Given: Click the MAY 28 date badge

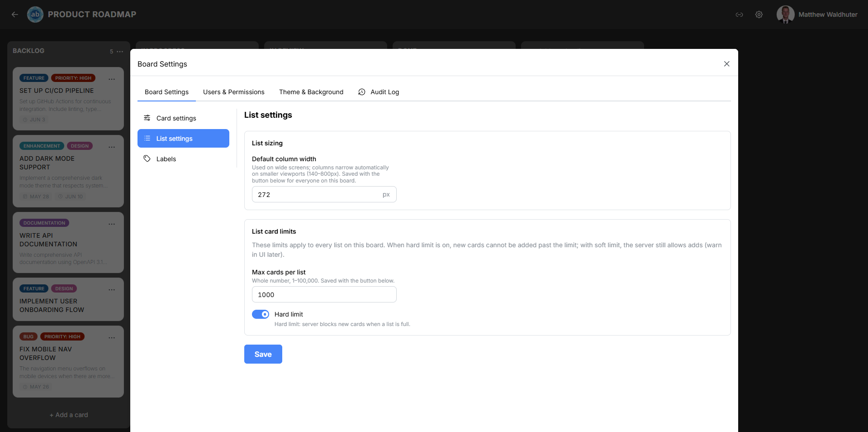Looking at the screenshot, I should 36,197.
